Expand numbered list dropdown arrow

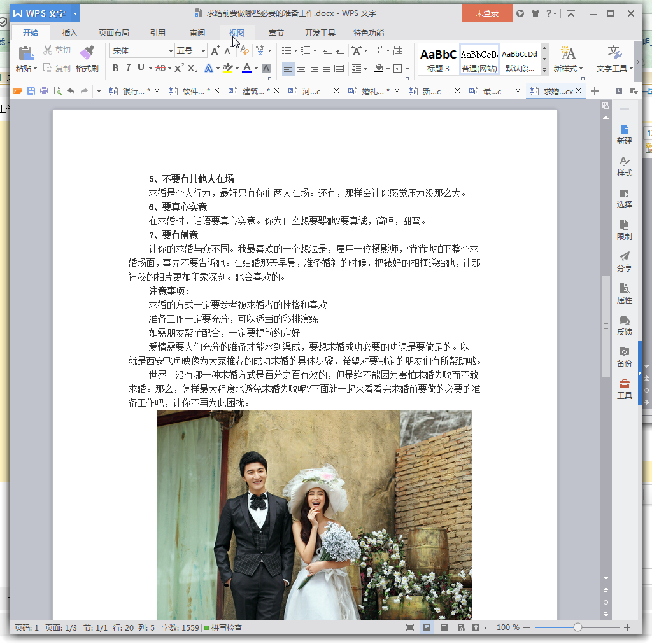pos(315,51)
